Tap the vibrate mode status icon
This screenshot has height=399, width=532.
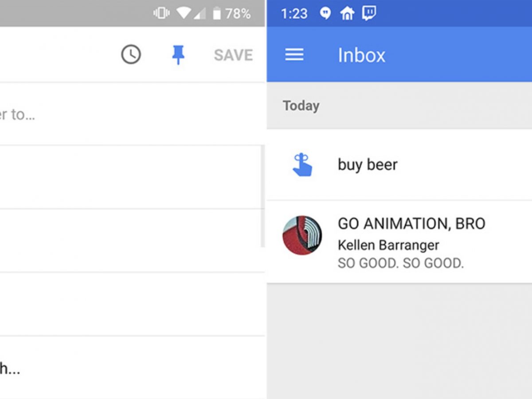click(161, 14)
